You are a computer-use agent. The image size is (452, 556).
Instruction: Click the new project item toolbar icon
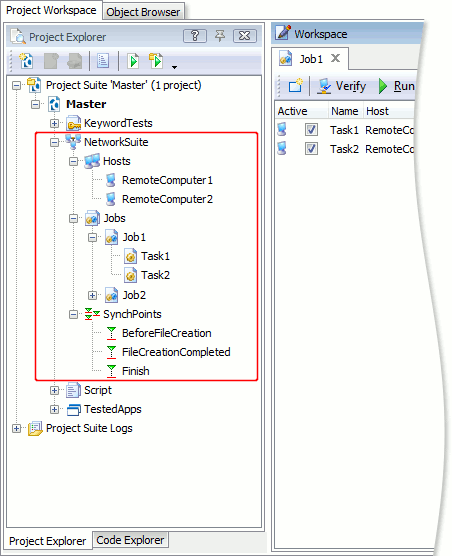pos(27,61)
